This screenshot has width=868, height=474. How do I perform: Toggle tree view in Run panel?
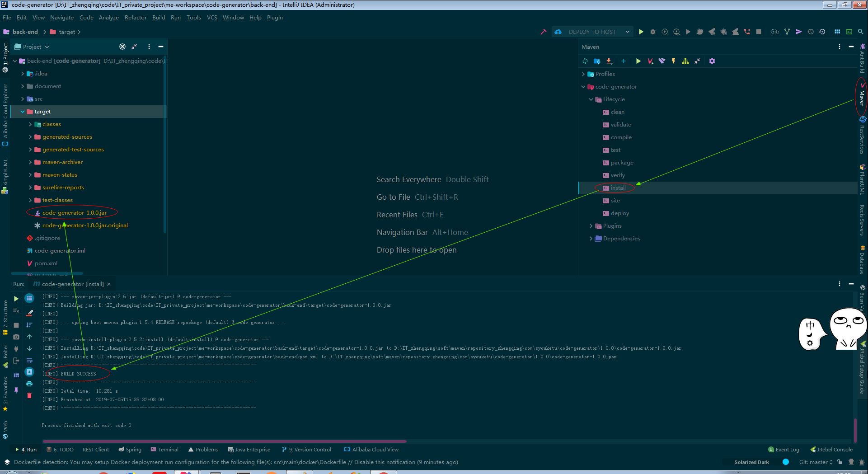pyautogui.click(x=29, y=298)
